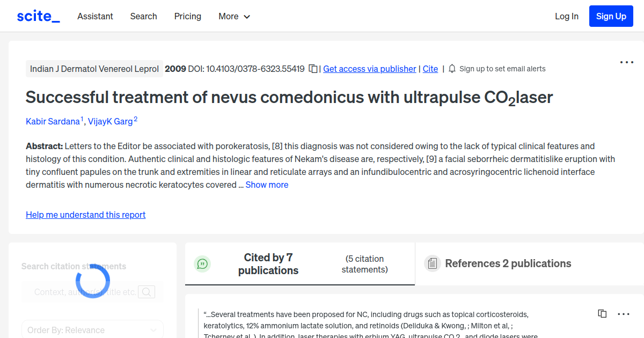Click the magnifier icon in citation search

click(x=146, y=292)
